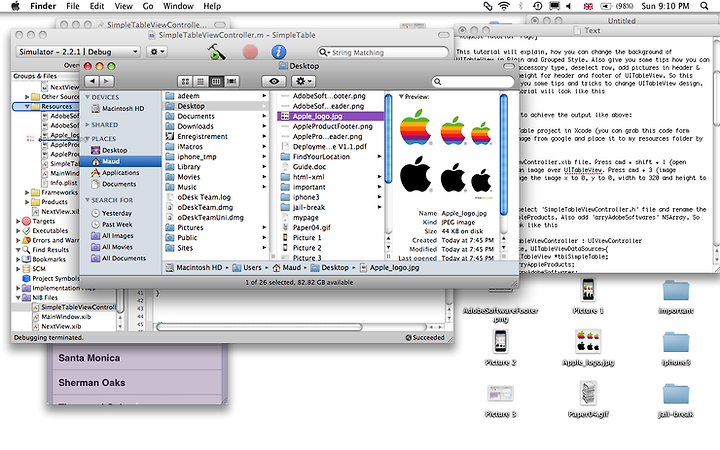This screenshot has height=450, width=720.
Task: Collapse the SEARCH FOR sidebar section
Action: pos(87,200)
